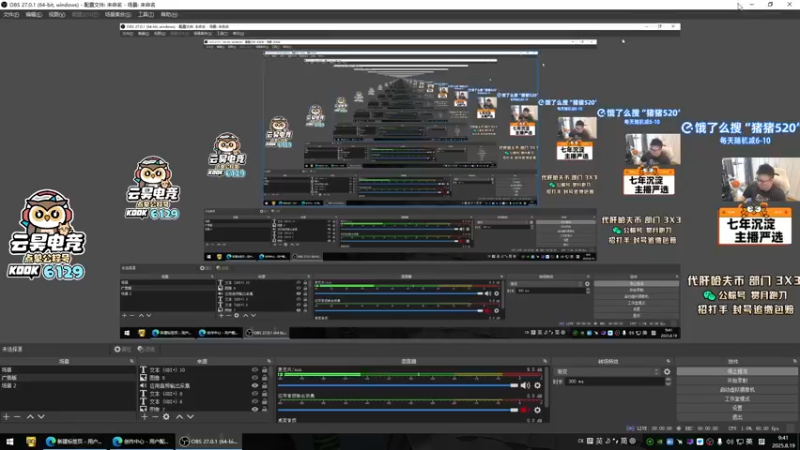Toggle visibility eye of 文本 (GDI+) 10 source

tap(255, 370)
